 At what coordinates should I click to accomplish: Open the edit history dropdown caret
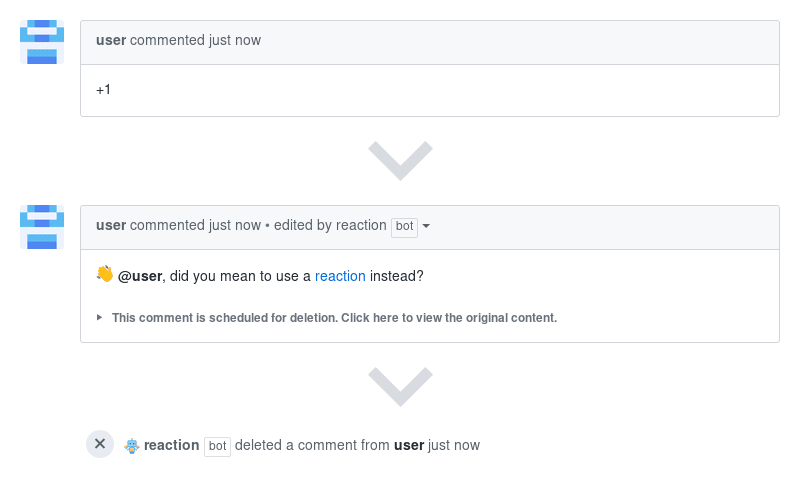[x=427, y=226]
